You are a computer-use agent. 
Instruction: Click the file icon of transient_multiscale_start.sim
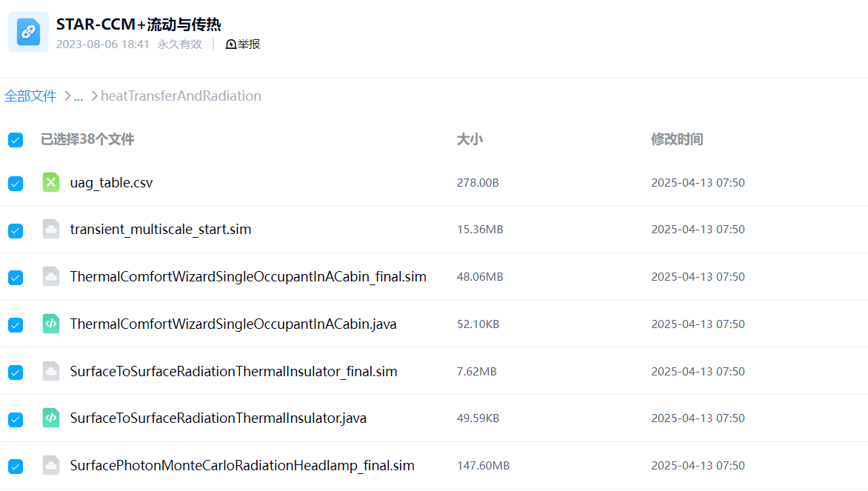tap(51, 229)
